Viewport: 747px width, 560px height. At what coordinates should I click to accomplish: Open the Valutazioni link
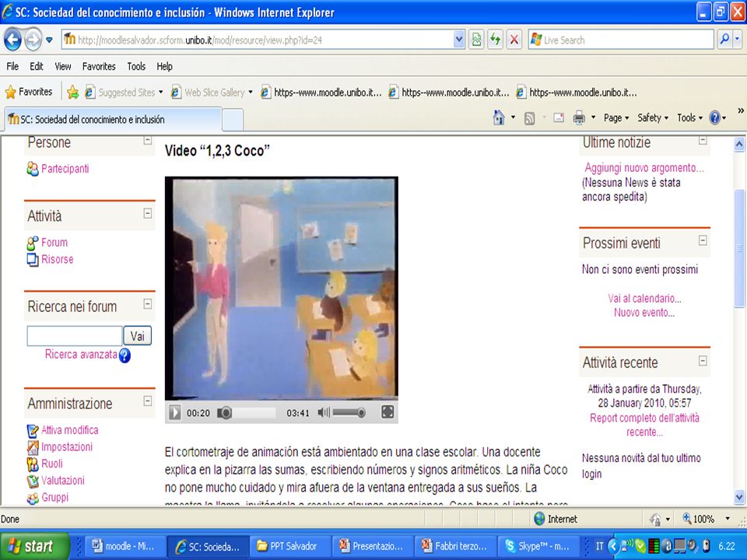[63, 480]
